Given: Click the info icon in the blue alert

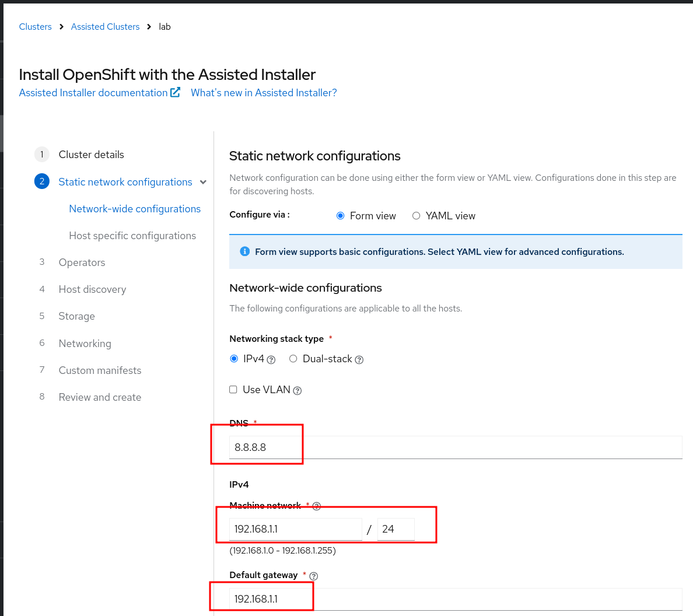Looking at the screenshot, I should coord(244,251).
